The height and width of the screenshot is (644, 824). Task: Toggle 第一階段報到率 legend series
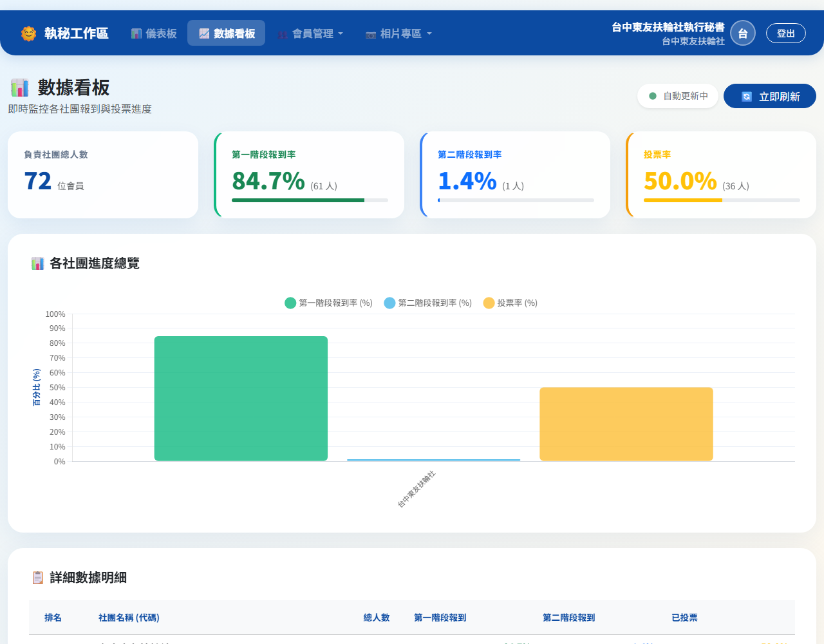328,303
